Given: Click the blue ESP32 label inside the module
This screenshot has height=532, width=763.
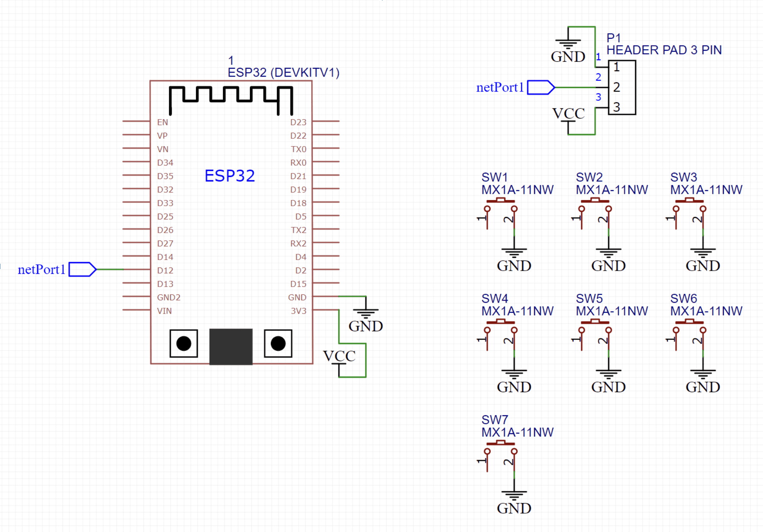Looking at the screenshot, I should pos(230,176).
